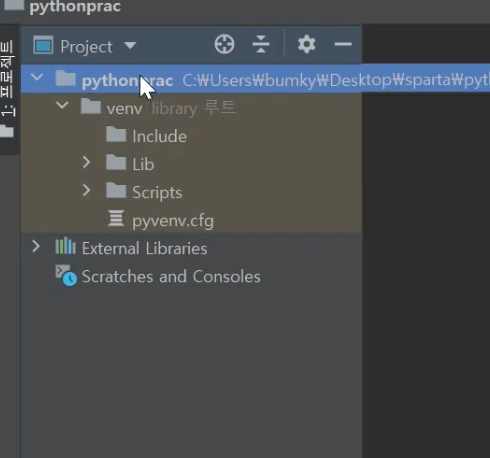Click the External Libraries bar-chart icon
Viewport: 490px width, 458px height.
coord(65,246)
